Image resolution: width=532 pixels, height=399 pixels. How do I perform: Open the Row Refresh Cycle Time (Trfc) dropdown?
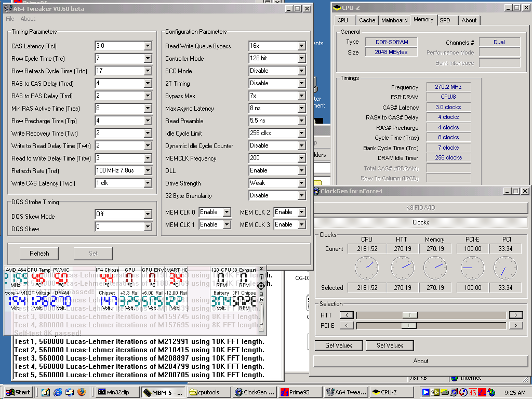pos(148,71)
